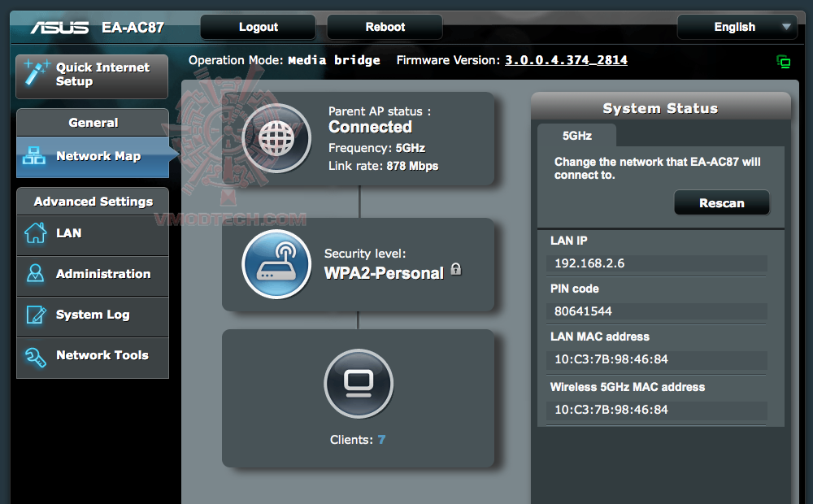
Task: Click the EA-AC87 model name
Action: coord(133,28)
